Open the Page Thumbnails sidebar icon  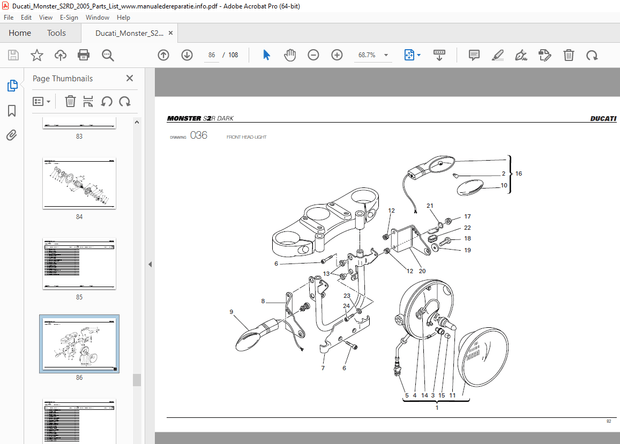click(x=12, y=85)
